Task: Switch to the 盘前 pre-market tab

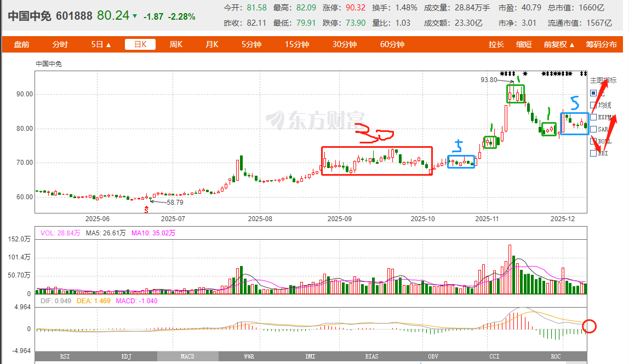Action: 22,44
